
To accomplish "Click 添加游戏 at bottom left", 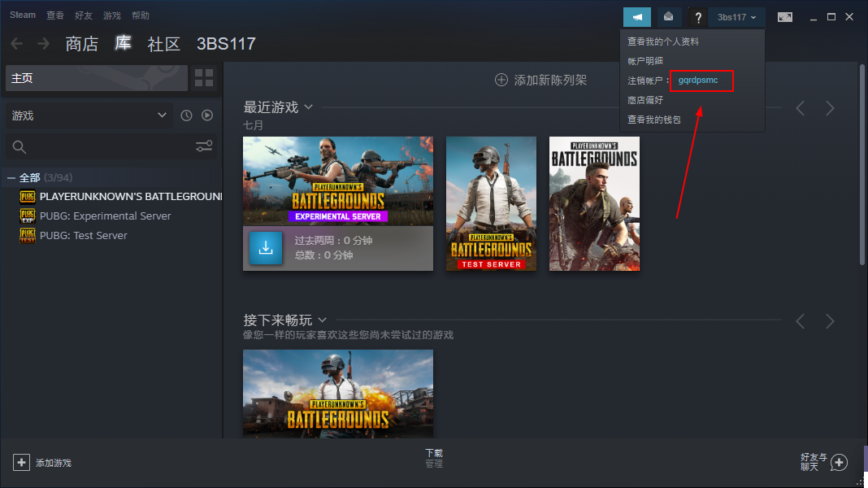I will [x=54, y=463].
